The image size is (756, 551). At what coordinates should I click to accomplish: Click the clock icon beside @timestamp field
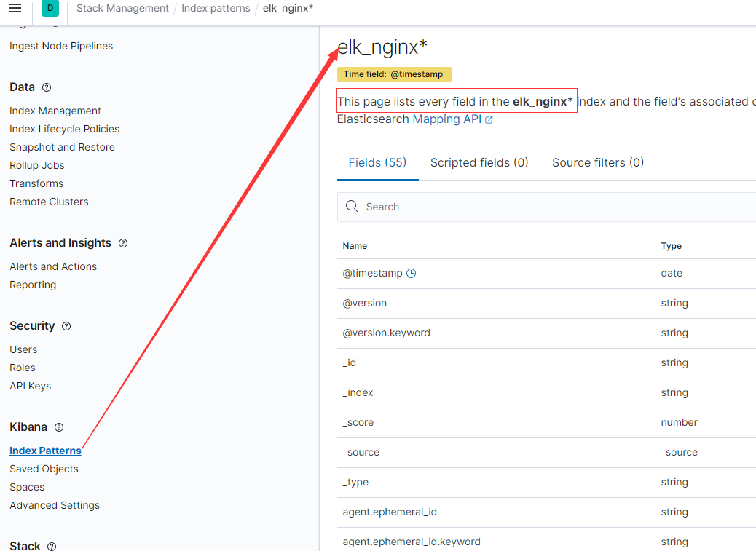pyautogui.click(x=411, y=273)
